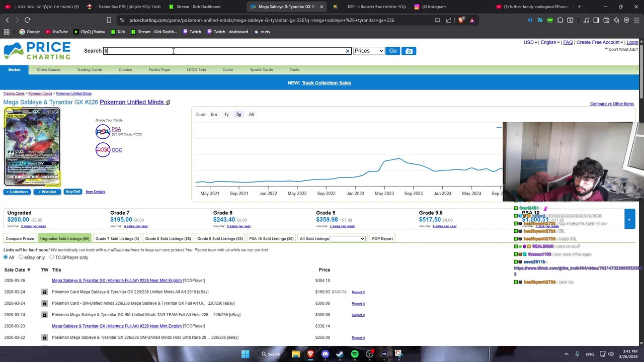Viewport: 644px width, 362px height.
Task: Open Discord from taskbar
Action: click(x=325, y=354)
